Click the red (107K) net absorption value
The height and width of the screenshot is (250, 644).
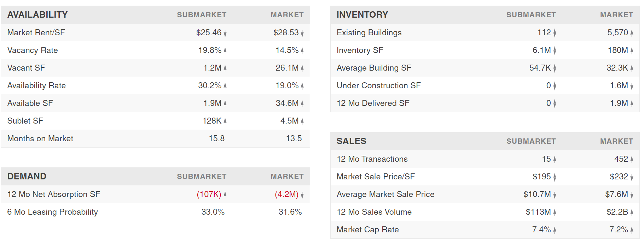tap(209, 194)
